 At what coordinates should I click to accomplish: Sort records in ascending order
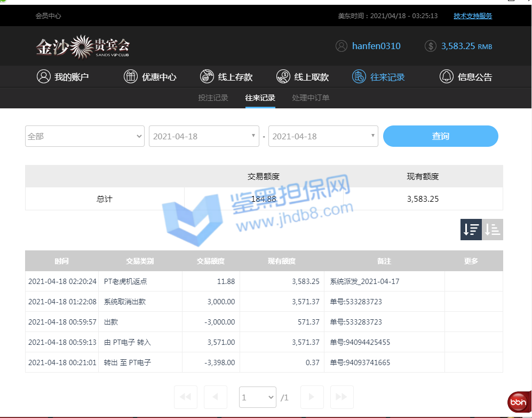tap(493, 230)
